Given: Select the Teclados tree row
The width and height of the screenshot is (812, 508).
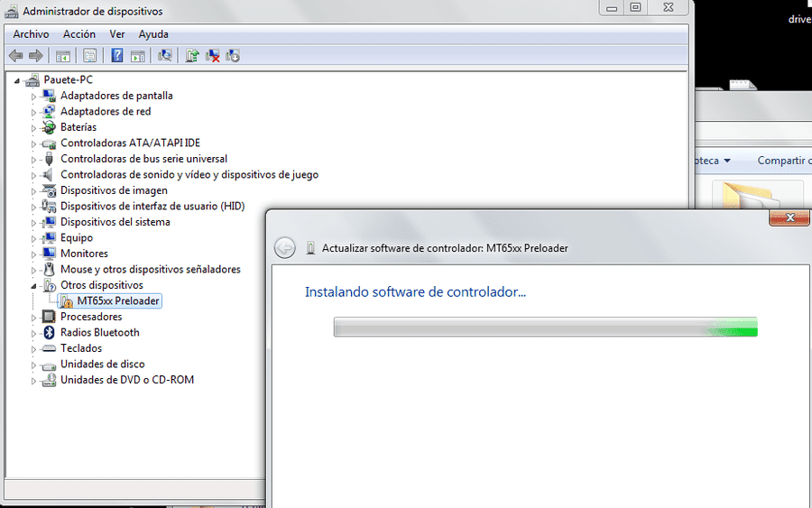Looking at the screenshot, I should 81,348.
